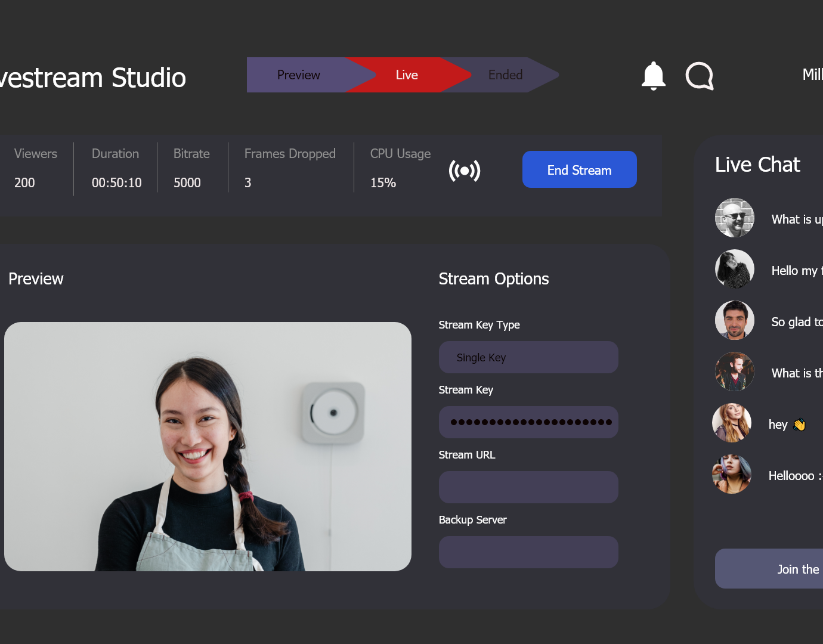Image resolution: width=823 pixels, height=644 pixels.
Task: Open avatar next to 'Hello my' message
Action: [735, 269]
